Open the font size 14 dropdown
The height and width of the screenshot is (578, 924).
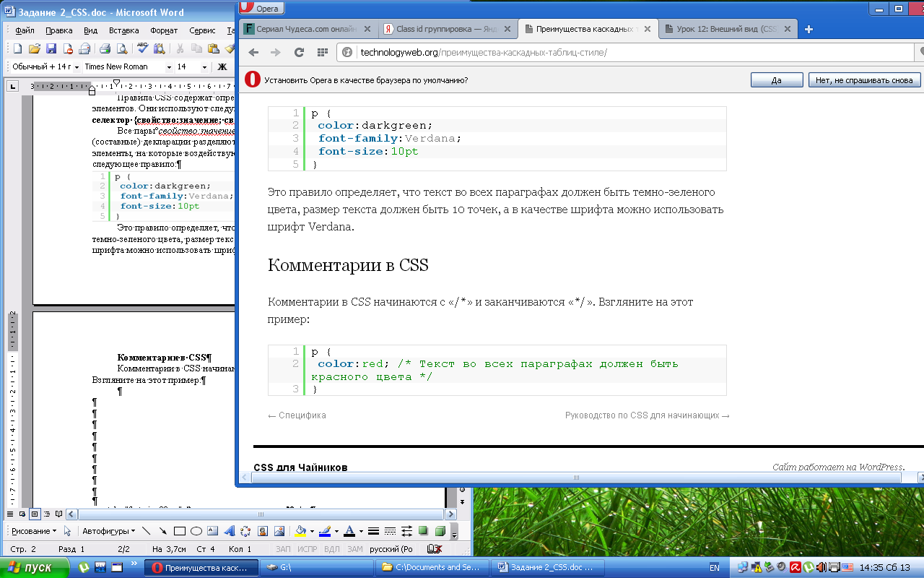205,67
